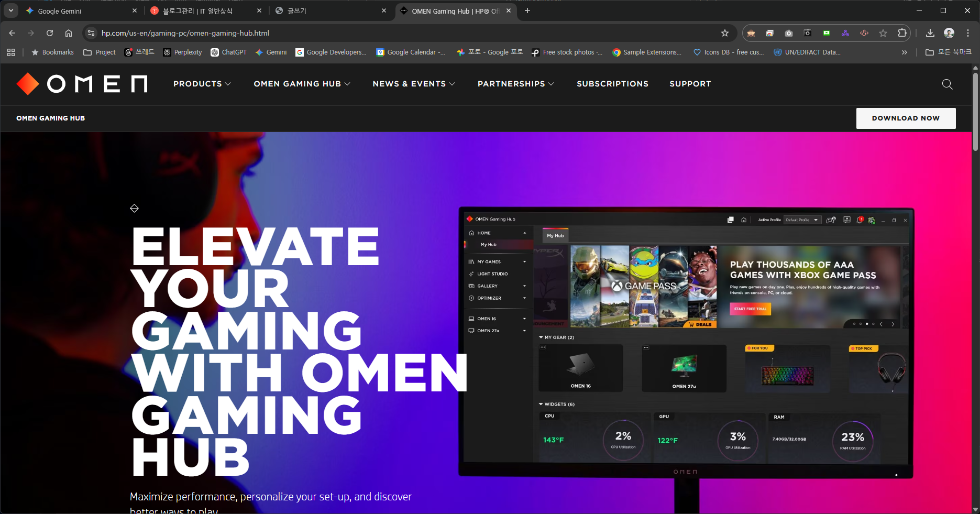980x514 pixels.
Task: Open the 포토 - Google 포토 bookmark
Action: [x=490, y=52]
